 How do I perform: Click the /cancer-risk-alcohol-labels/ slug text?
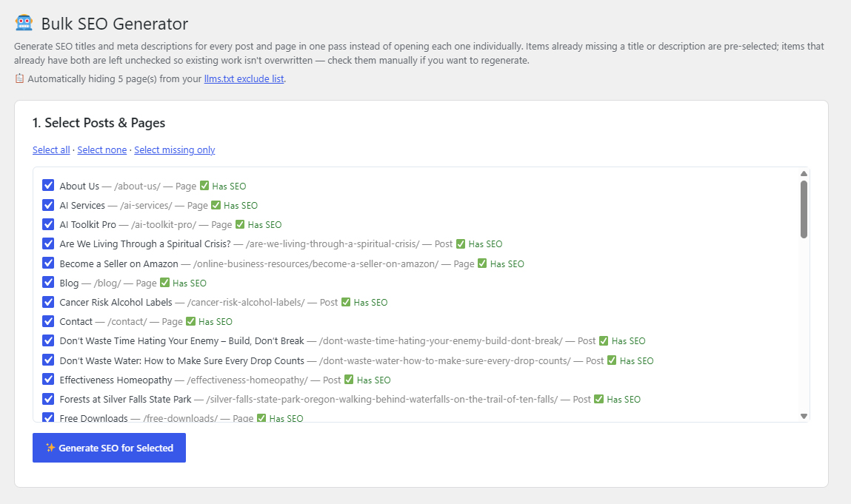click(x=246, y=302)
